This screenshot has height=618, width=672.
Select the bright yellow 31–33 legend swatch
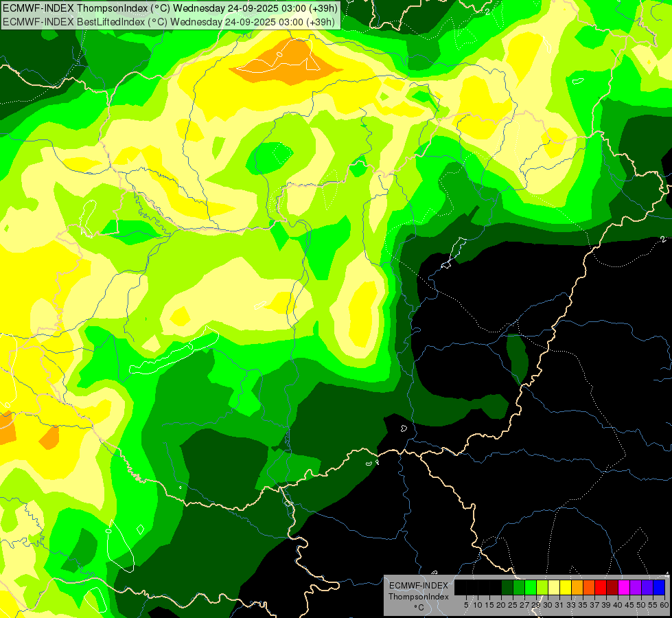point(566,587)
